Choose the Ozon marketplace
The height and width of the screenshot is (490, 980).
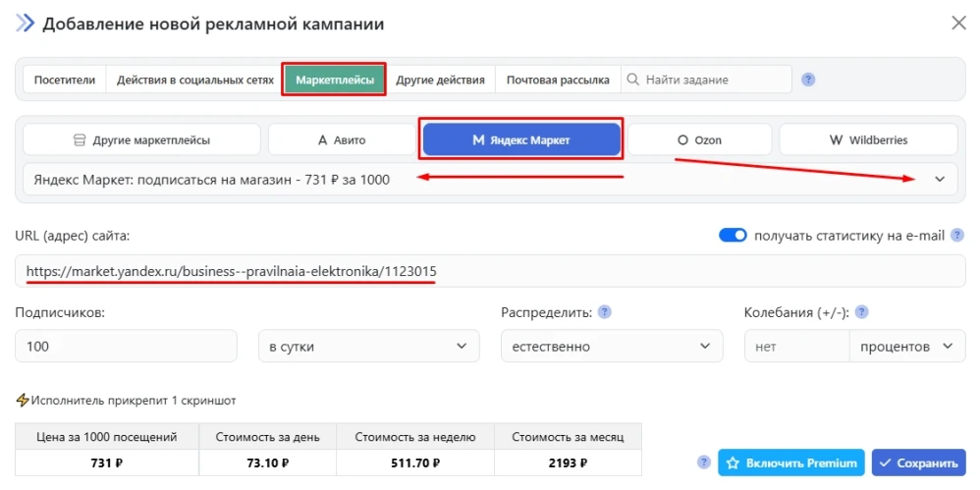pos(700,139)
